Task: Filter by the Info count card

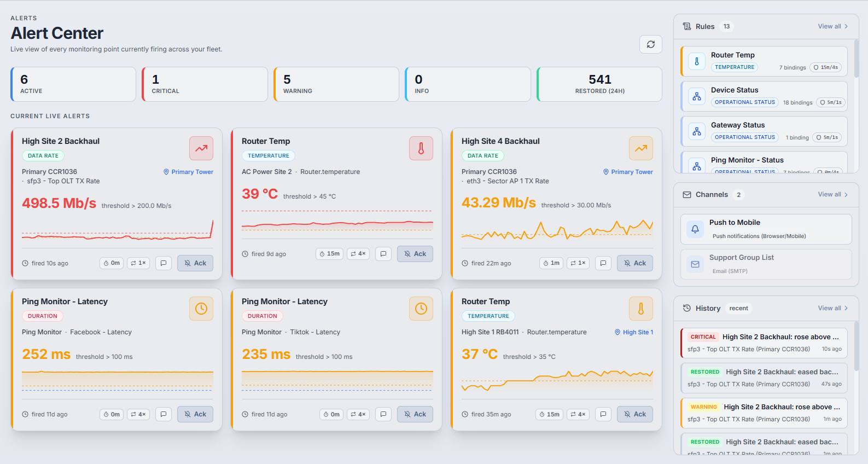Action: click(468, 84)
